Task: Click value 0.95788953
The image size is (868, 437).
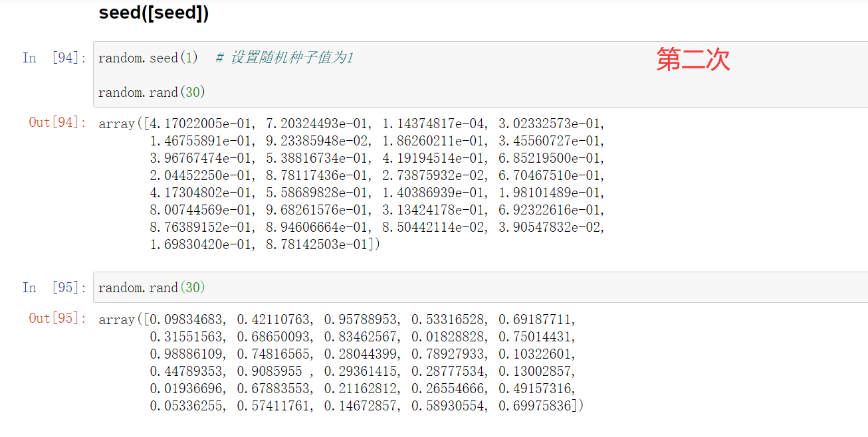Action: pyautogui.click(x=361, y=319)
